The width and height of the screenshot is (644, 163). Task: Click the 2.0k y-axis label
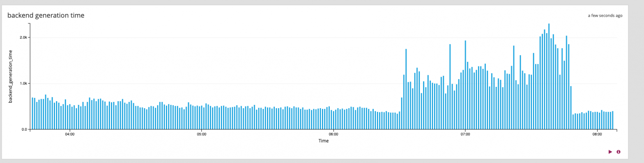click(x=23, y=37)
